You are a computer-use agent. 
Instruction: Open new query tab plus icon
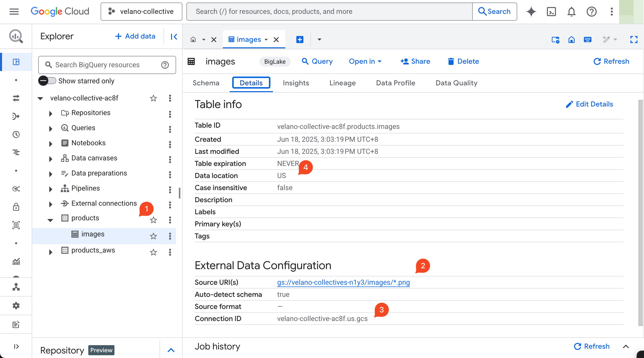pyautogui.click(x=300, y=40)
